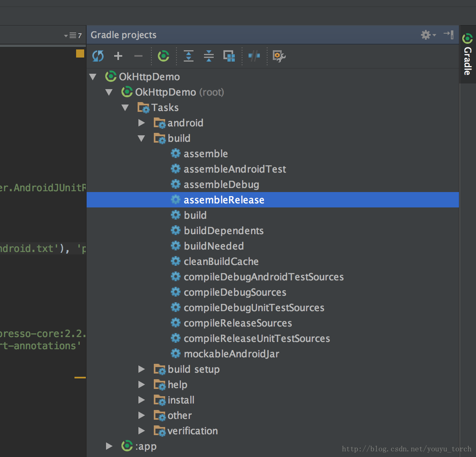Click the Tasks folder icon

click(x=143, y=108)
